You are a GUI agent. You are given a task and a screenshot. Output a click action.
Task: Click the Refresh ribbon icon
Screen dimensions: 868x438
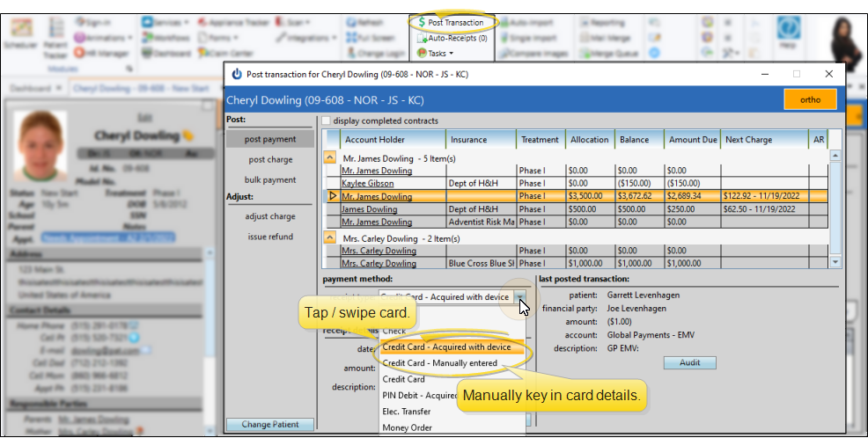click(x=350, y=22)
